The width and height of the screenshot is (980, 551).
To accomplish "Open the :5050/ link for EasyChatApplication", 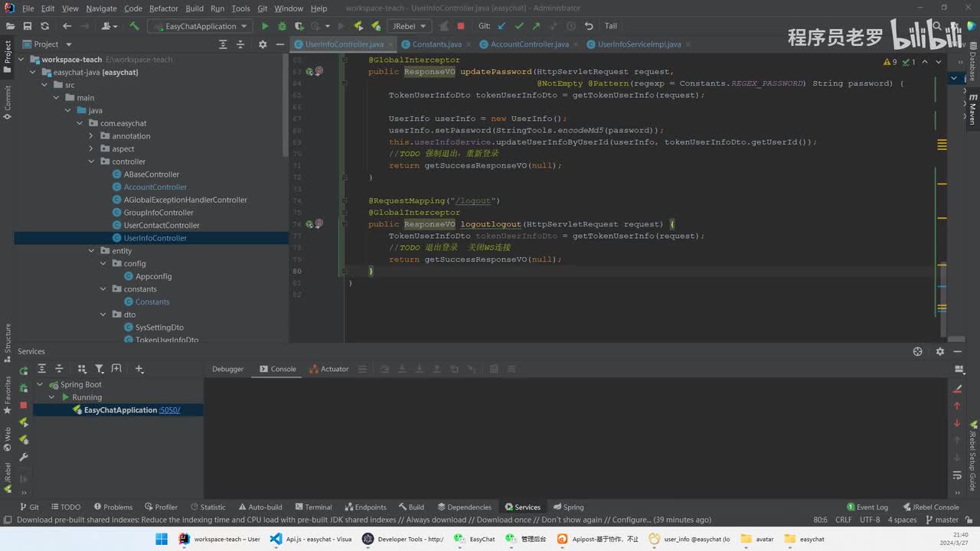I will (169, 410).
